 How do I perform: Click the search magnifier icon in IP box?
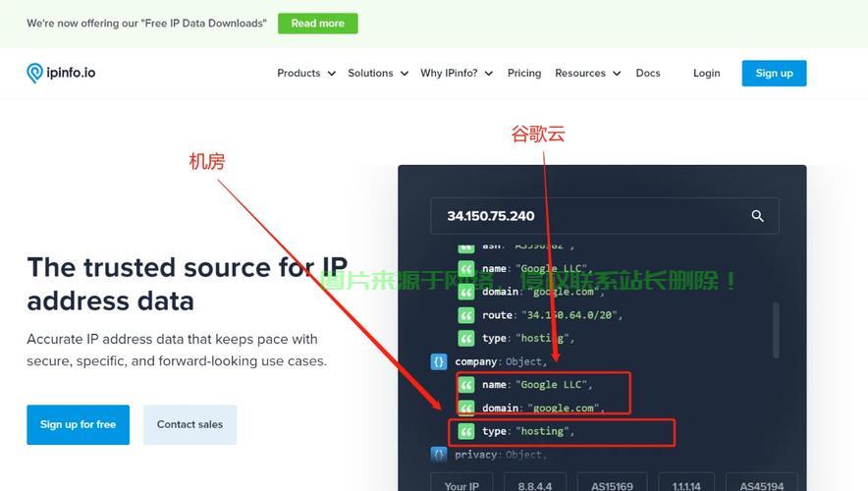757,216
